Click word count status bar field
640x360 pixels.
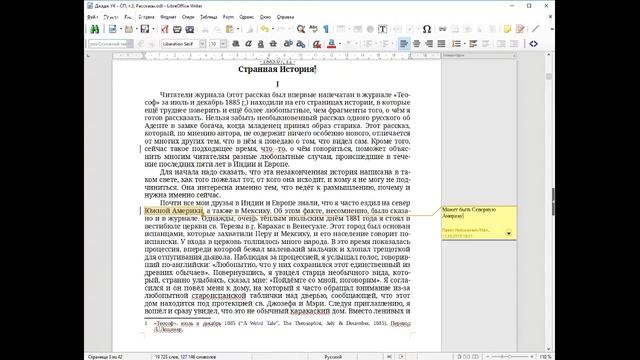tap(185, 357)
